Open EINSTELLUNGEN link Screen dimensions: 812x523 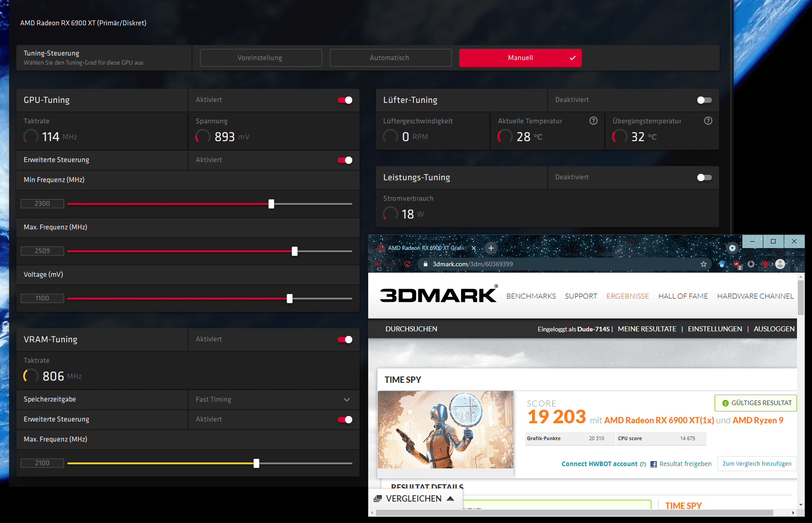(x=715, y=329)
